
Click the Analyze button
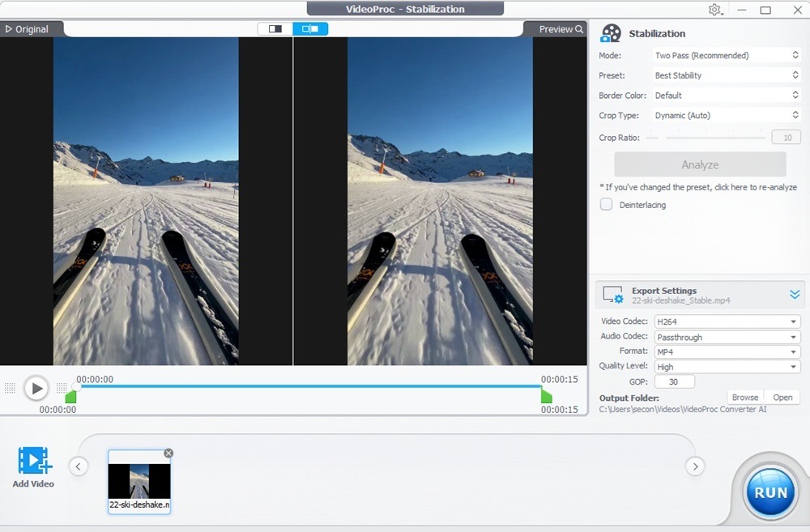(700, 164)
